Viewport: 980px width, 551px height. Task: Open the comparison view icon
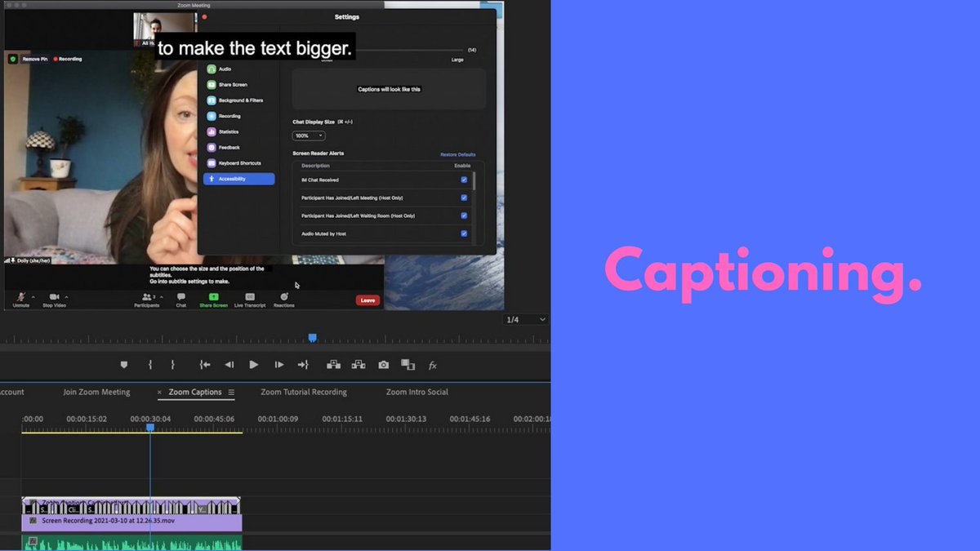[408, 365]
